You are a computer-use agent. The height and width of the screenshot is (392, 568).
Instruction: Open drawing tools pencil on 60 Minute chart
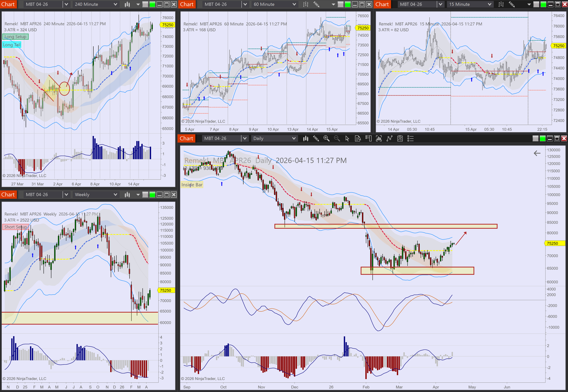click(316, 4)
